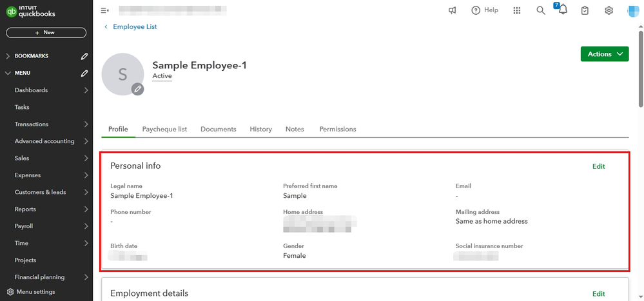Click the clipboard tasks icon in header
The width and height of the screenshot is (644, 301).
point(585,10)
